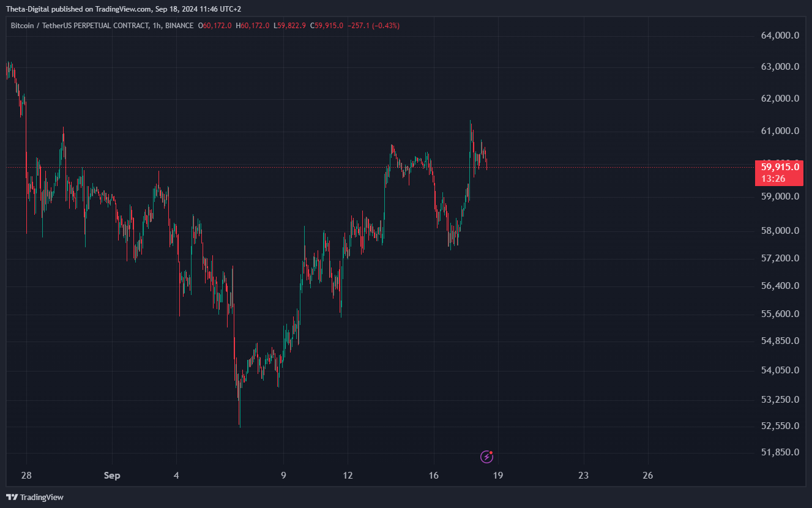This screenshot has width=812, height=508.
Task: Click the high value H60,172.0
Action: (253, 26)
